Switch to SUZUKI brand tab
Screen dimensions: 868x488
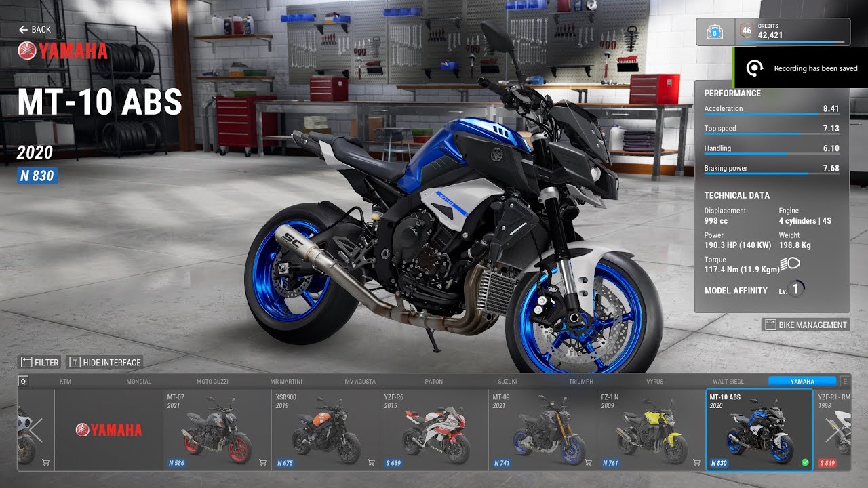pyautogui.click(x=507, y=382)
